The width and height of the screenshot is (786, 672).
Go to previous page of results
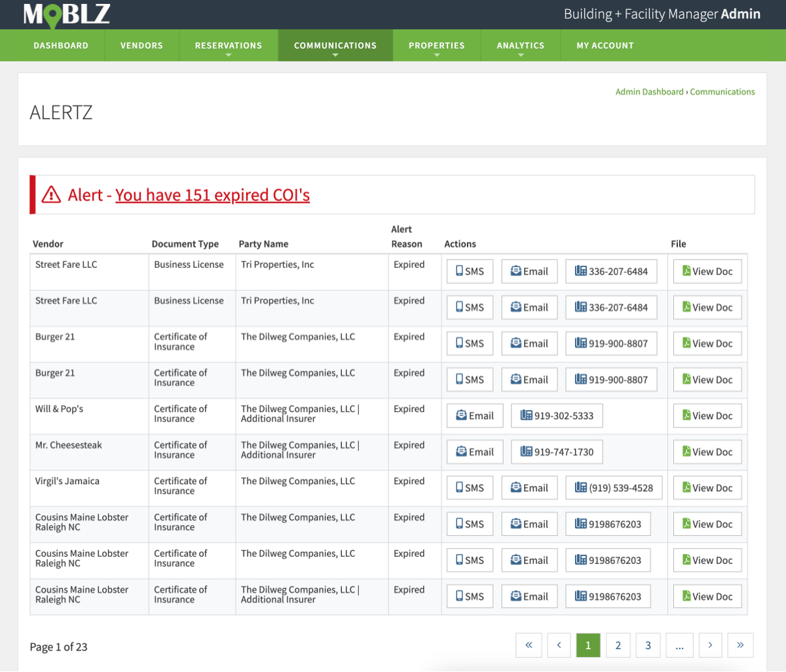tap(559, 645)
